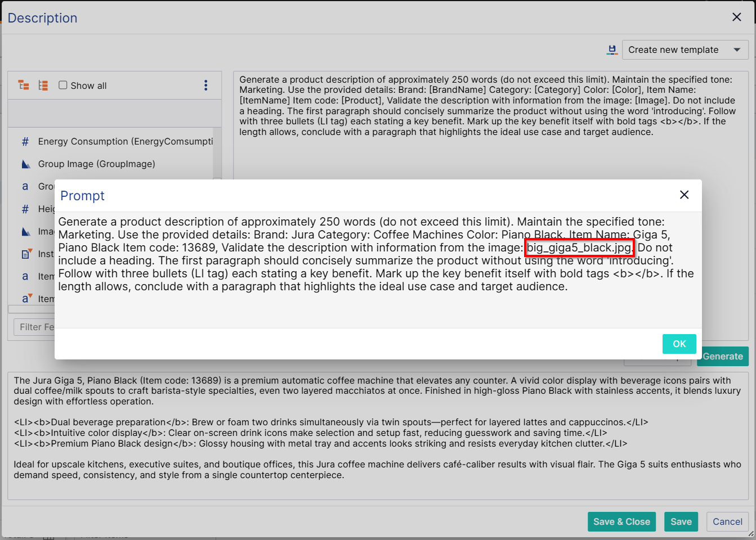This screenshot has width=756, height=540.
Task: Click in the generated description text area
Action: coord(378,435)
